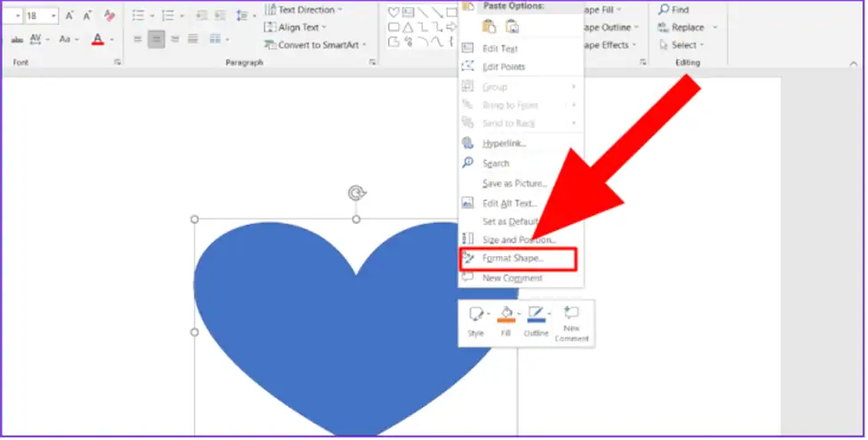This screenshot has height=440, width=868.
Task: Select the Right Arrow shape in gallery
Action: (x=451, y=28)
